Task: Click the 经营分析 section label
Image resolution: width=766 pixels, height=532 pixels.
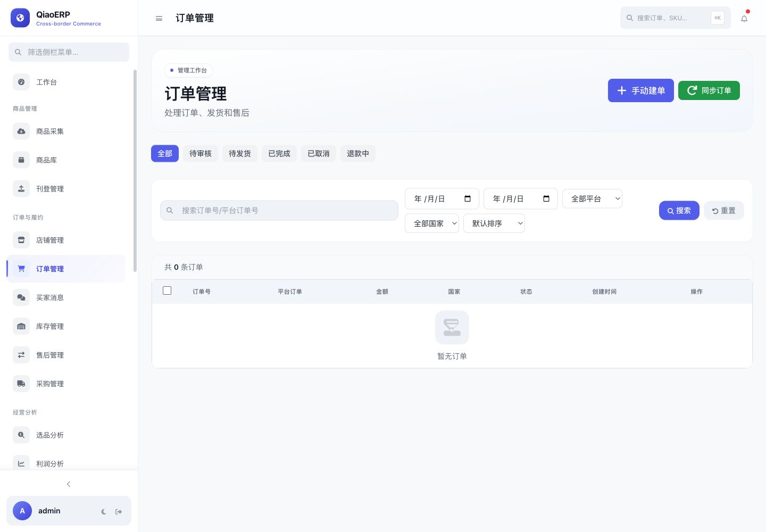Action: tap(25, 412)
